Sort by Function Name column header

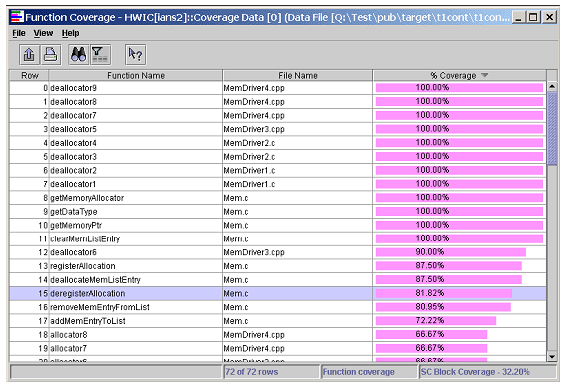pos(136,76)
